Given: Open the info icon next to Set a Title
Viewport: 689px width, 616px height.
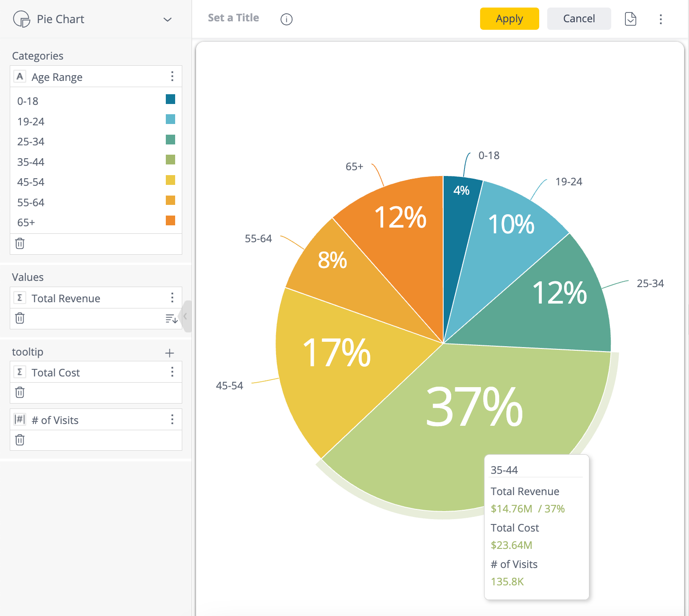Looking at the screenshot, I should click(286, 19).
